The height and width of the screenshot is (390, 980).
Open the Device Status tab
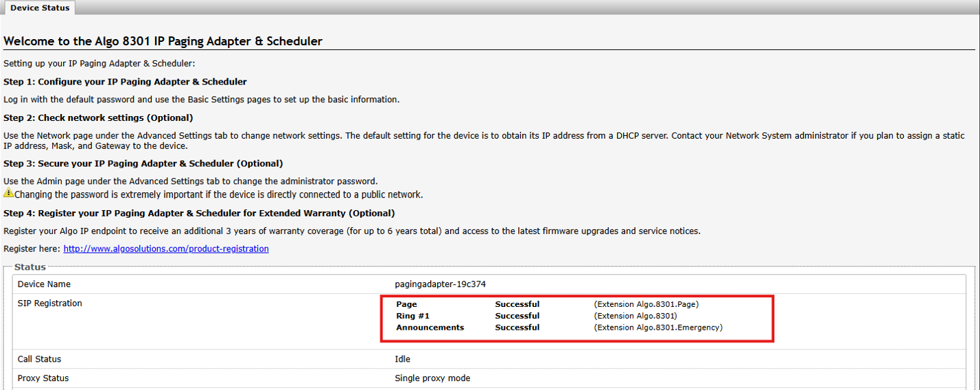pos(39,8)
